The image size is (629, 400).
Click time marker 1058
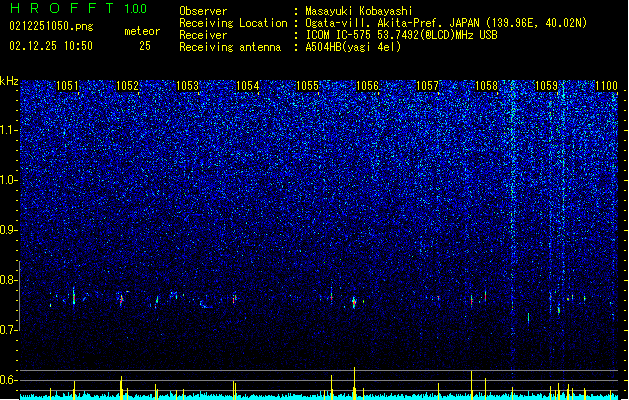click(x=486, y=86)
